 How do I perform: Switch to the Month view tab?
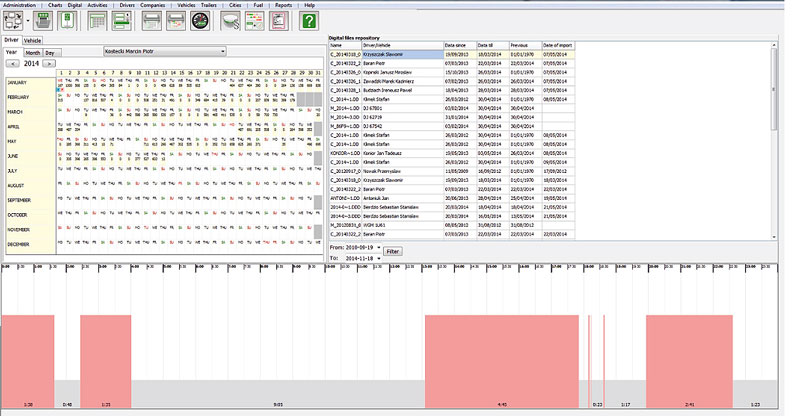32,51
